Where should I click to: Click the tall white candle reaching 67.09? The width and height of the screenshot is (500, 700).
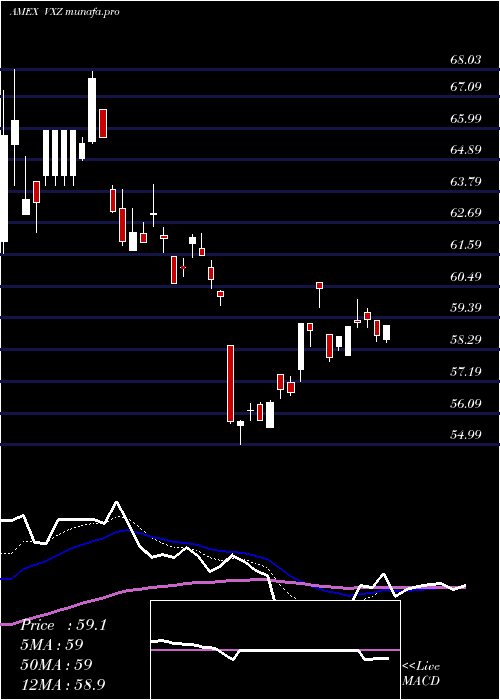click(92, 110)
